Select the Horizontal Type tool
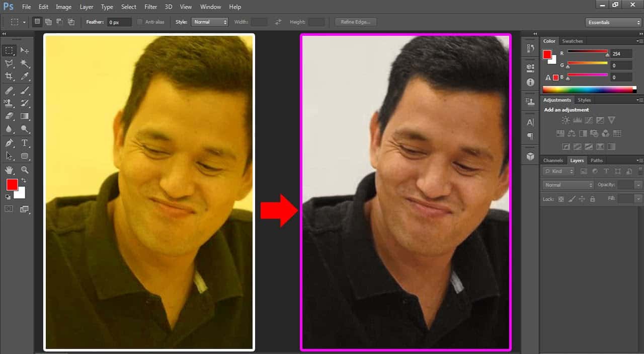The height and width of the screenshot is (354, 644). 24,143
